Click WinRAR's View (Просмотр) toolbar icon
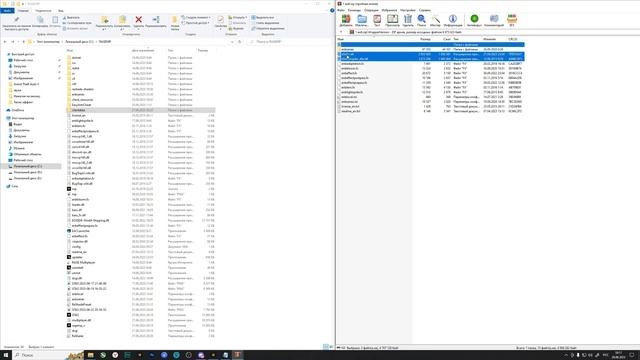 (392, 20)
